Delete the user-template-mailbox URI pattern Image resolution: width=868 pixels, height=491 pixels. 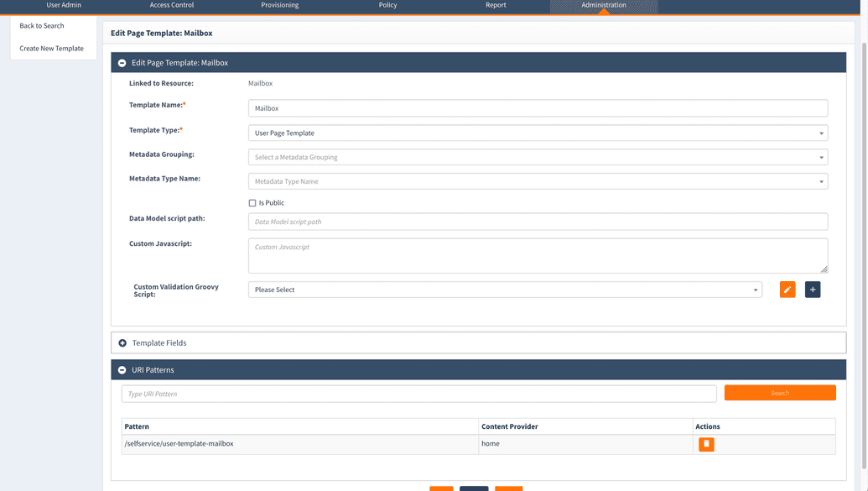[x=706, y=444]
